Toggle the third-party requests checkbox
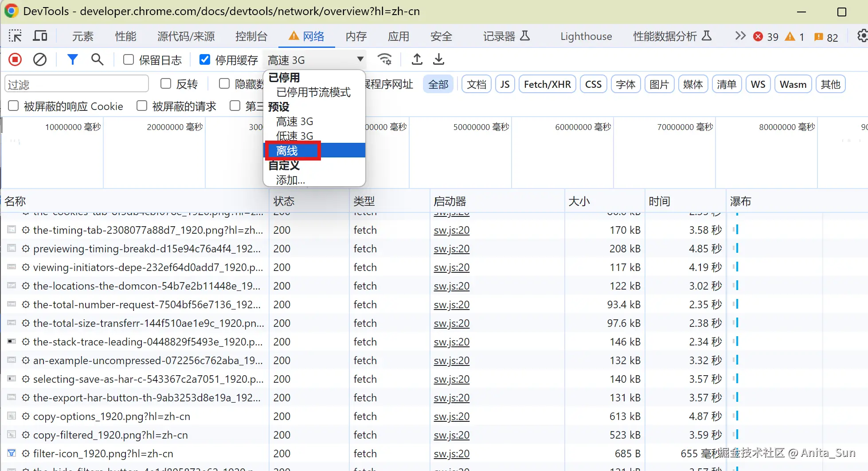Image resolution: width=868 pixels, height=471 pixels. [x=235, y=106]
